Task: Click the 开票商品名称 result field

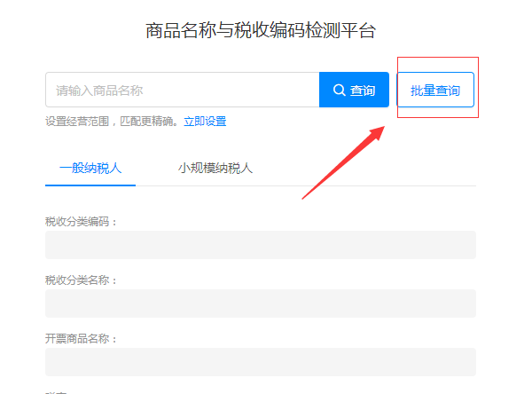Action: coord(261,362)
